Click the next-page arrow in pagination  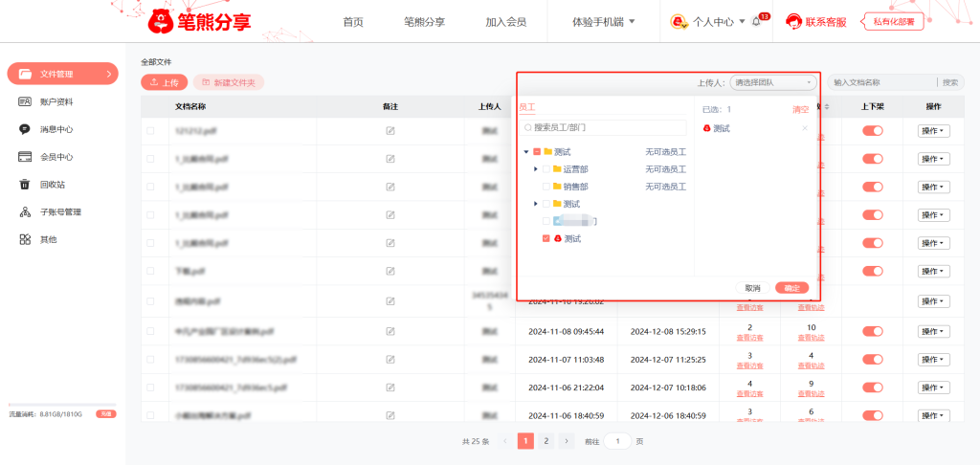tap(567, 441)
